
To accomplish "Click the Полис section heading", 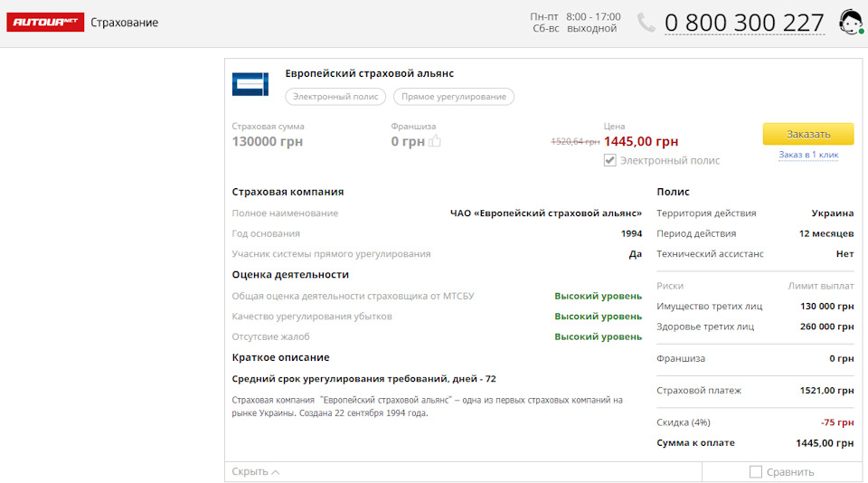I will [673, 192].
